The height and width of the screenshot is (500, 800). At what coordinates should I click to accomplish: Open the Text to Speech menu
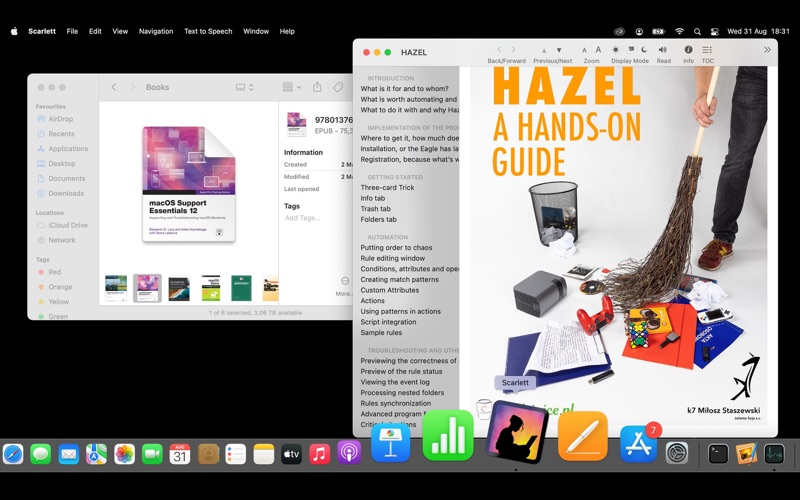pos(208,31)
